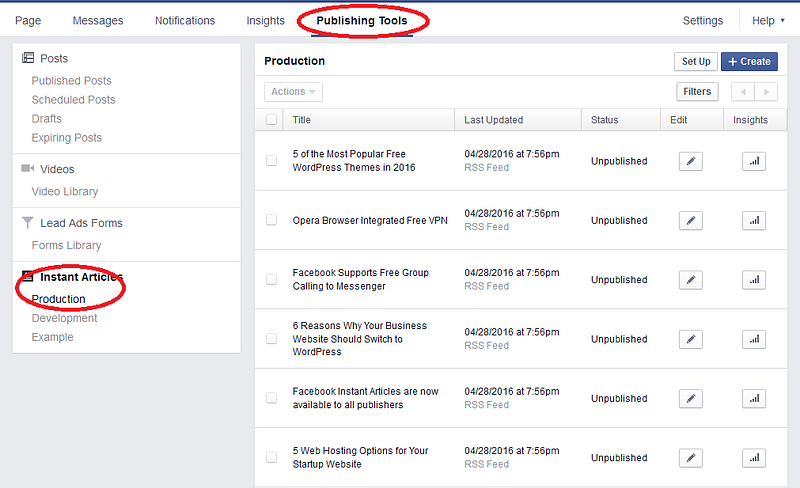
Task: Check the '6 Reasons Why Your Business' row
Action: pyautogui.click(x=271, y=338)
